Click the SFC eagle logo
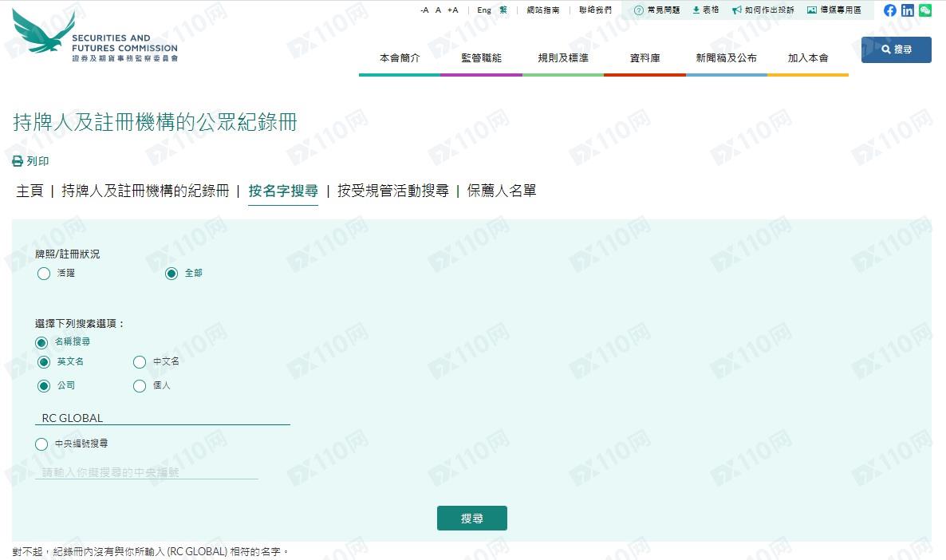 tap(44, 32)
